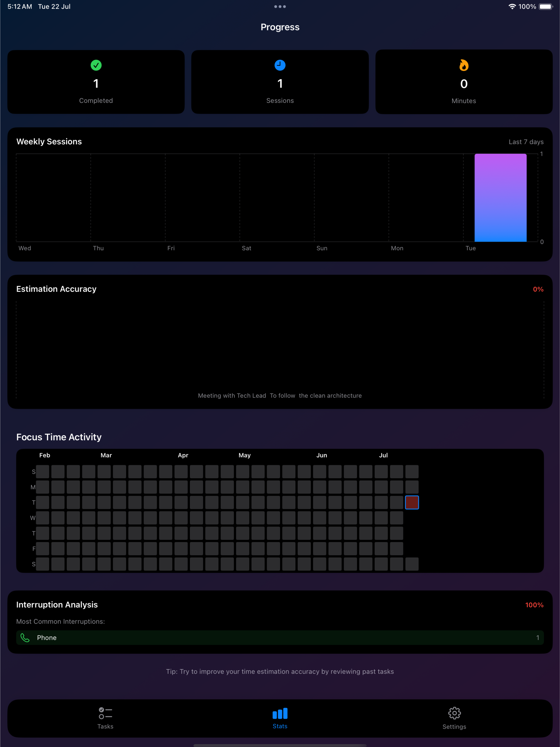The height and width of the screenshot is (747, 560).
Task: Select the highlighted red heatmap cell for today
Action: tap(412, 502)
